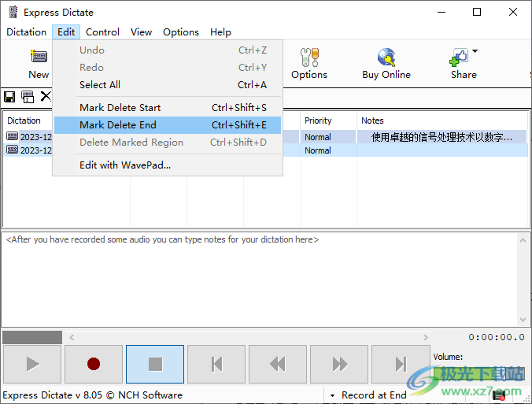
Task: Open the Options toolbar wrench icon
Action: (309, 57)
